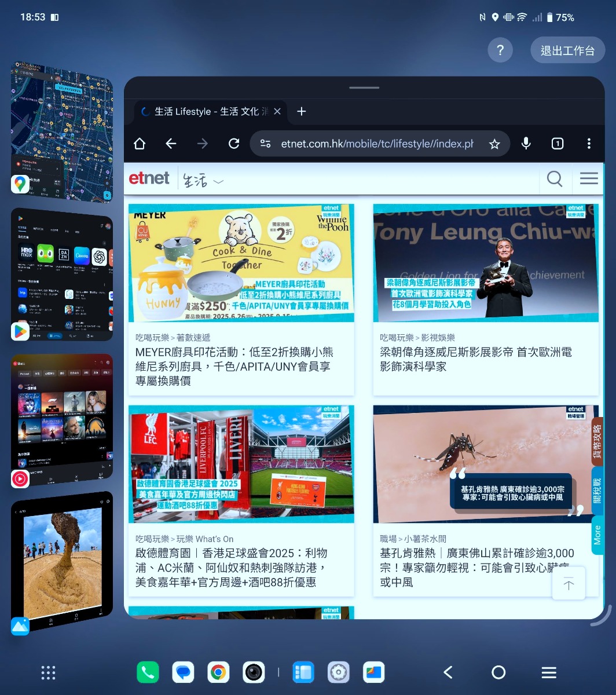Viewport: 616px width, 695px height.
Task: Open the Chrome home page button
Action: tap(140, 144)
